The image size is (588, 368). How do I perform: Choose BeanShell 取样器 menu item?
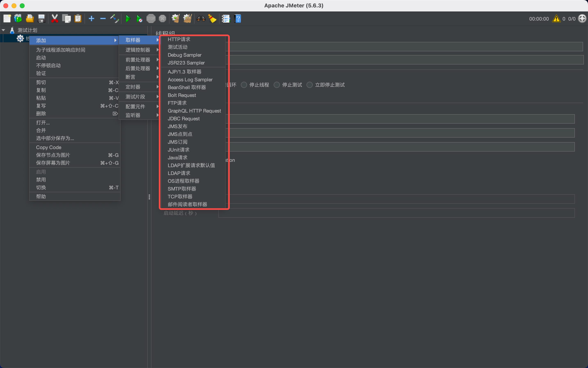pos(193,87)
